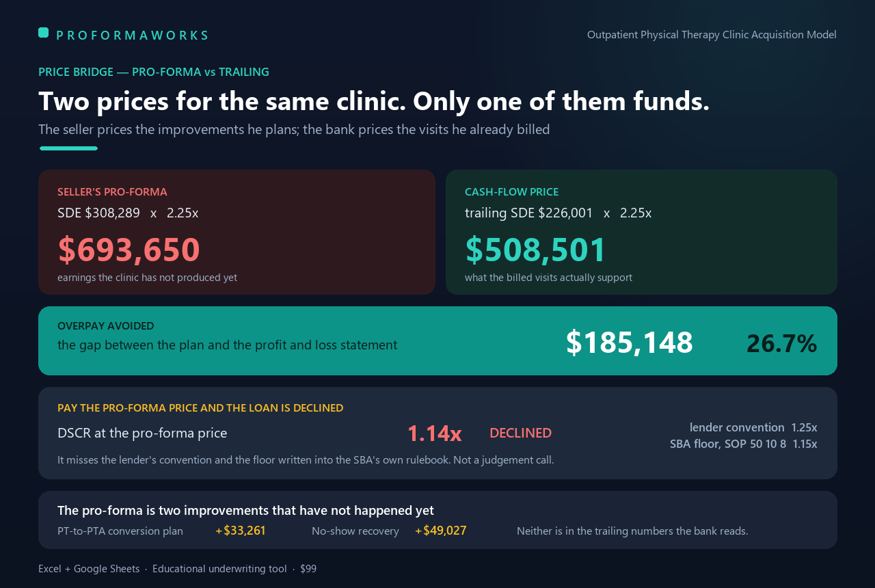875x588 pixels.
Task: Click the Excel + Google Sheets footer text
Action: (x=89, y=569)
